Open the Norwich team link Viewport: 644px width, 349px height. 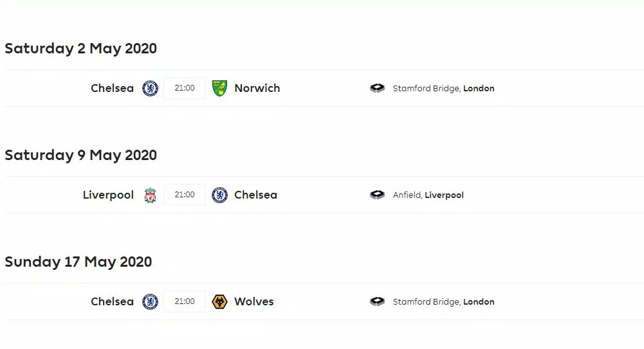click(257, 88)
